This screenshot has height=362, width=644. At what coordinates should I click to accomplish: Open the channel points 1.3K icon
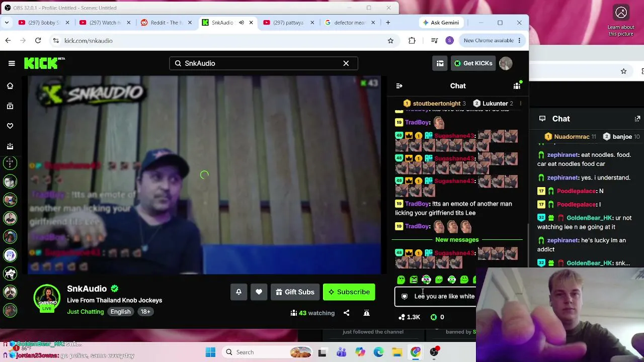click(402, 317)
